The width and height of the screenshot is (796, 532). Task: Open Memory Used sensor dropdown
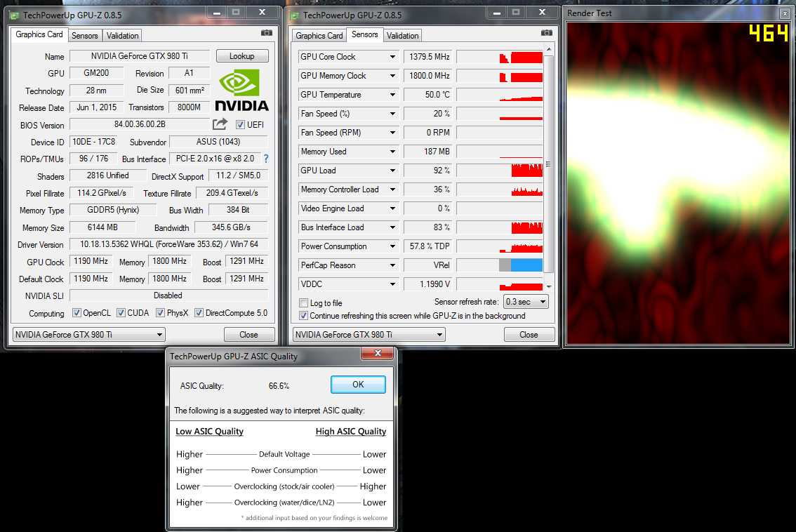point(392,152)
